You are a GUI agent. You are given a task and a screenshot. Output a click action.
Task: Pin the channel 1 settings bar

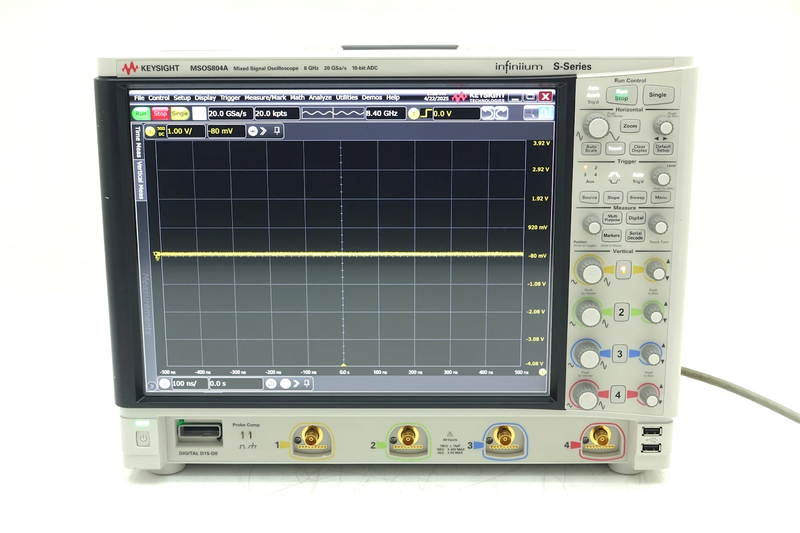coord(278,130)
